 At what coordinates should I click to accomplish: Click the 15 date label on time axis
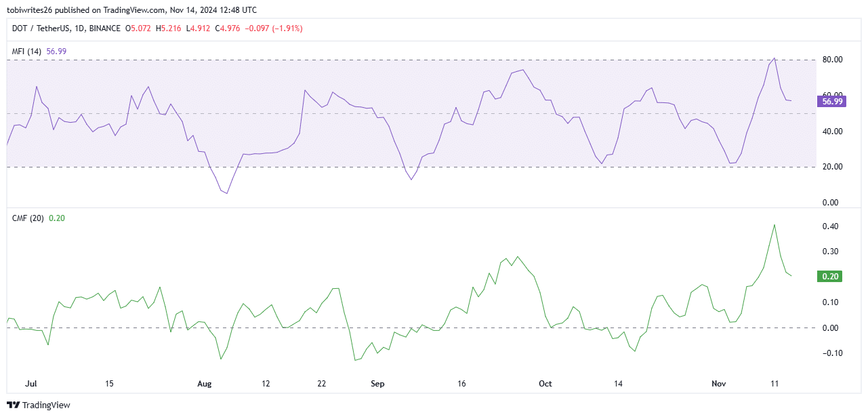[x=109, y=384]
